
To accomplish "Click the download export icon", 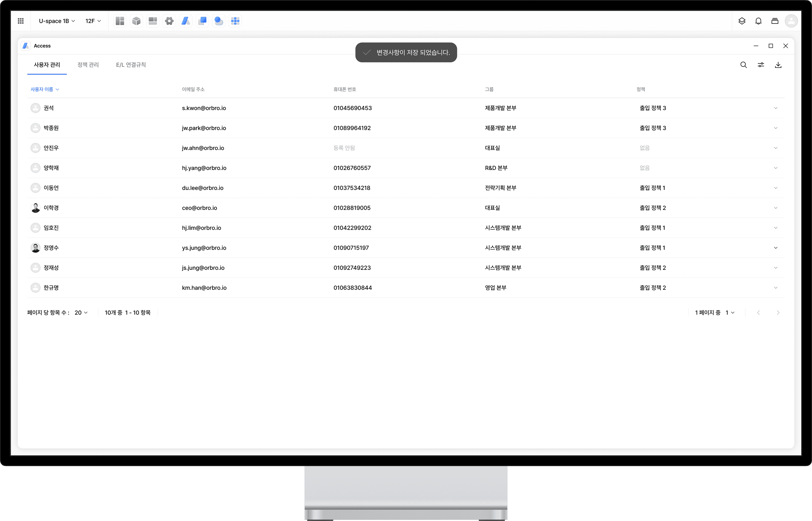I will [778, 65].
